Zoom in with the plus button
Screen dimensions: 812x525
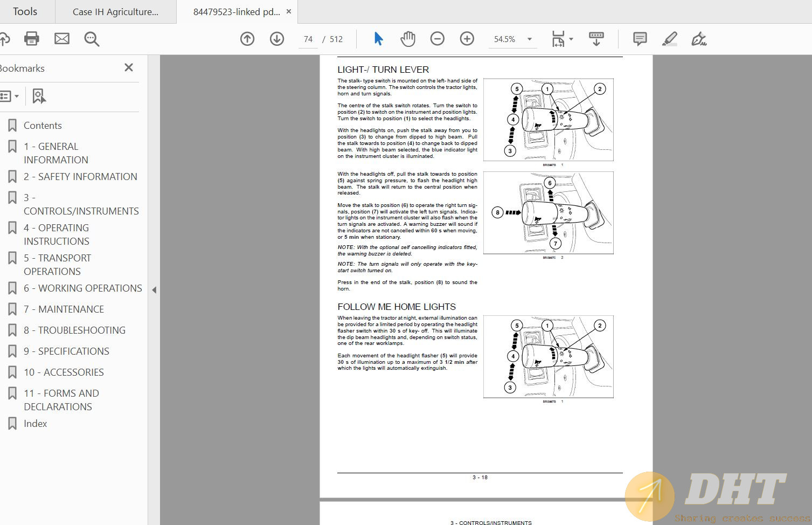[467, 39]
